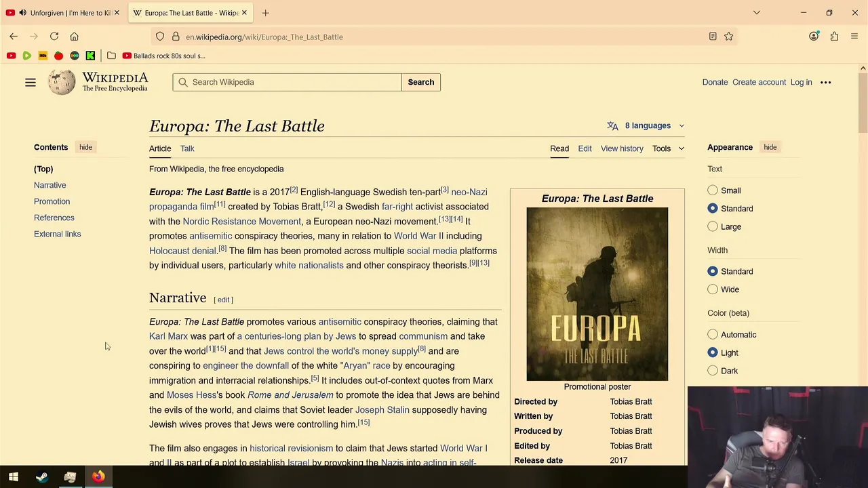
Task: Open the green K (Kick) bookmark icon
Action: [x=90, y=56]
